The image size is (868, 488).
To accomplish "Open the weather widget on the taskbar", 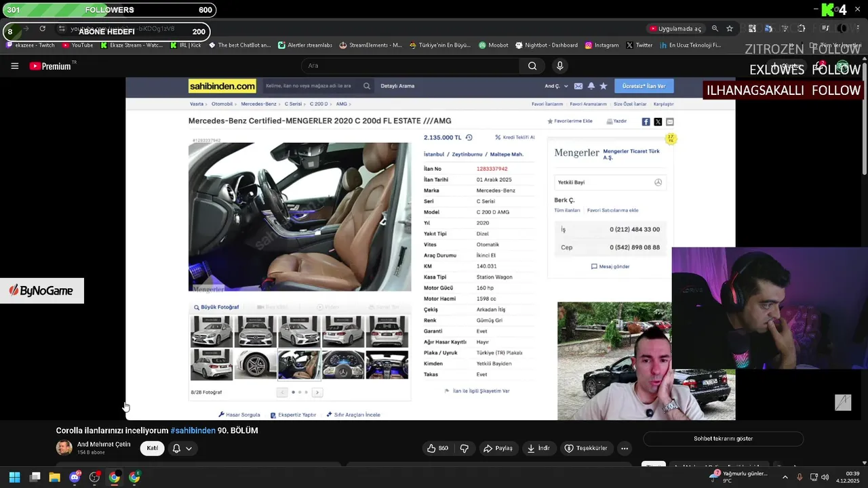I will pyautogui.click(x=738, y=476).
